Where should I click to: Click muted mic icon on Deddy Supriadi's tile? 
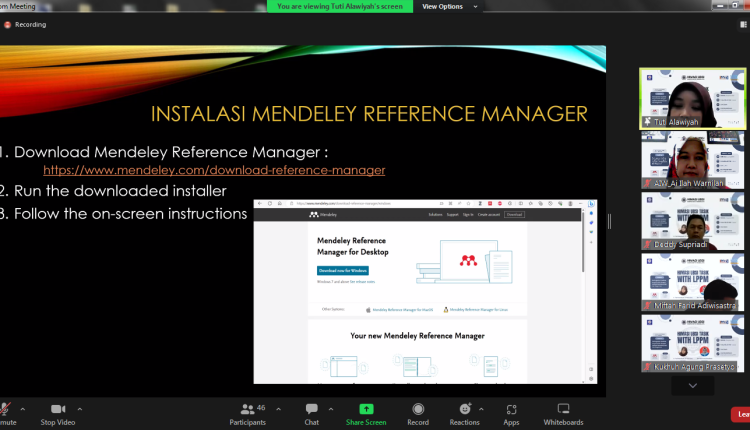coord(648,244)
